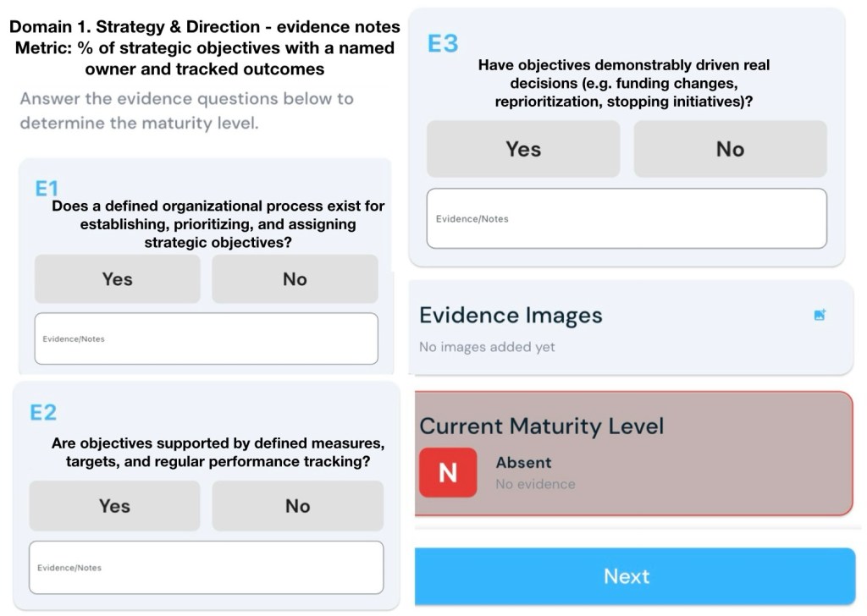The width and height of the screenshot is (867, 616).
Task: Select Yes for question E2
Action: click(114, 506)
